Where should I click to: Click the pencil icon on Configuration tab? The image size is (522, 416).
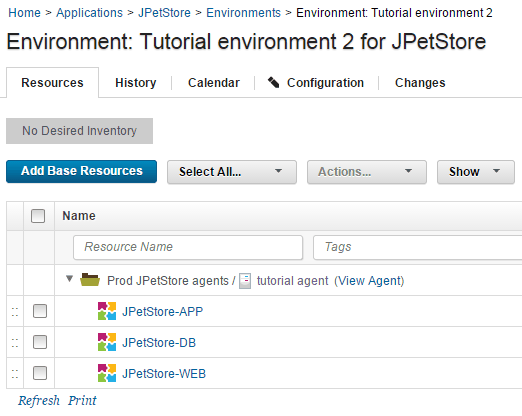coord(273,82)
